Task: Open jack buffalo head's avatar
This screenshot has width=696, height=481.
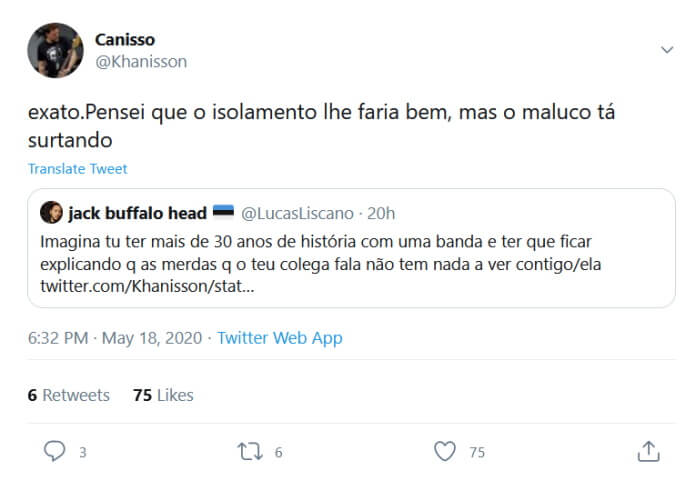Action: click(x=51, y=213)
